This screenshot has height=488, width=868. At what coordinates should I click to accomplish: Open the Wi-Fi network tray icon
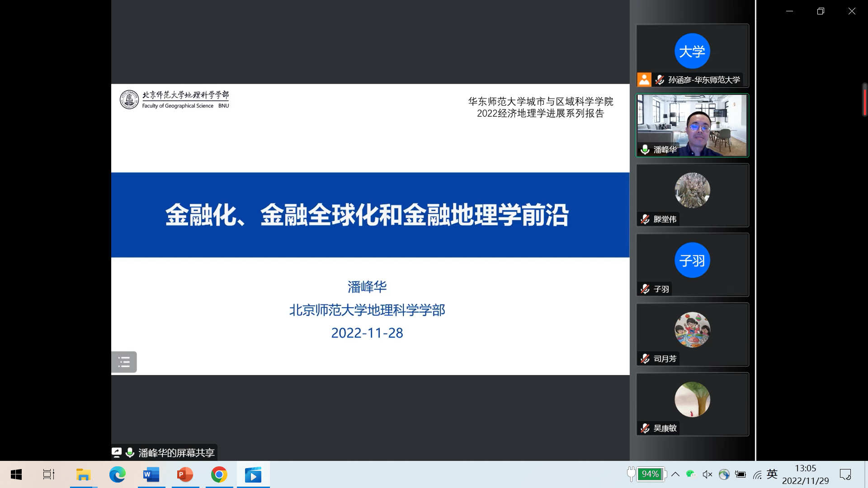pos(757,474)
